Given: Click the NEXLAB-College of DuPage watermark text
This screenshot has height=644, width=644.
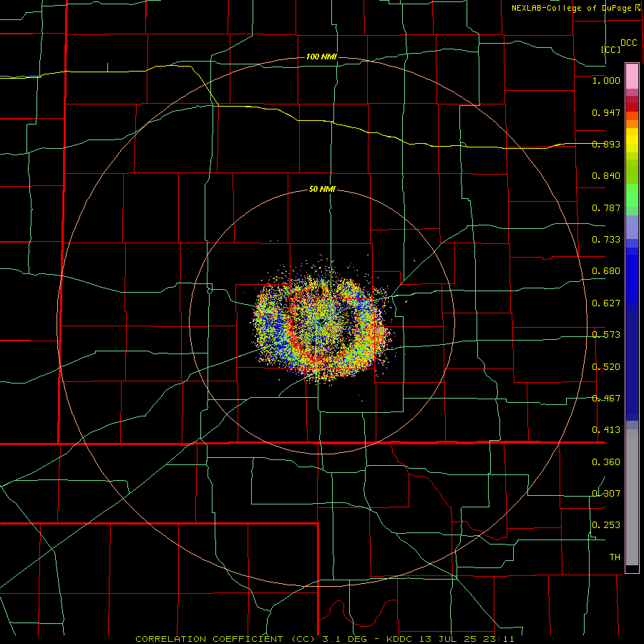Looking at the screenshot, I should click(571, 8).
